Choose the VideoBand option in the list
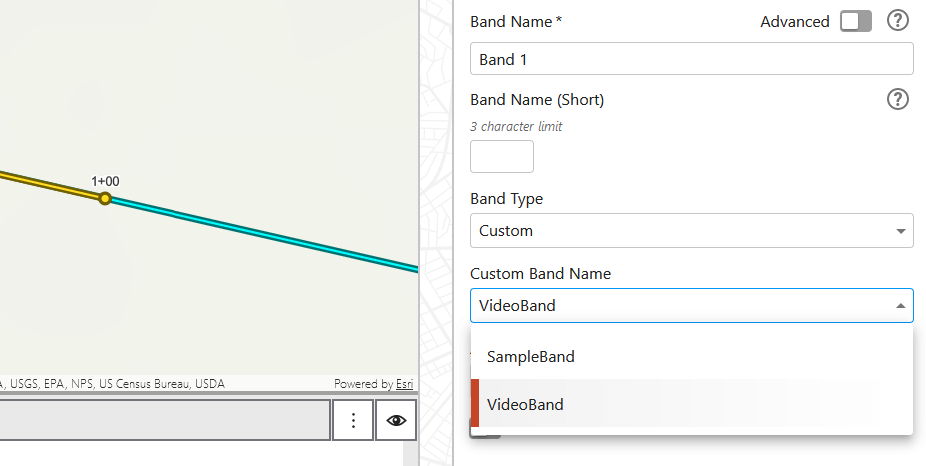Screen dimensions: 926x466 pos(525,404)
